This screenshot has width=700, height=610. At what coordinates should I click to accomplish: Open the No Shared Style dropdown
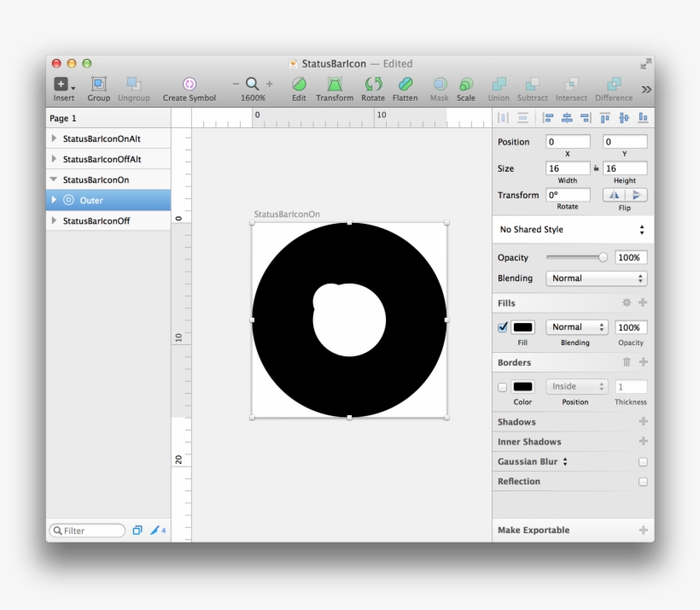point(571,229)
